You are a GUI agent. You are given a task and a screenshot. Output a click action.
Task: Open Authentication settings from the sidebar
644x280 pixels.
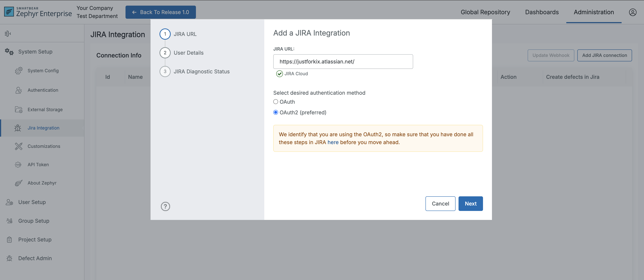(x=18, y=90)
